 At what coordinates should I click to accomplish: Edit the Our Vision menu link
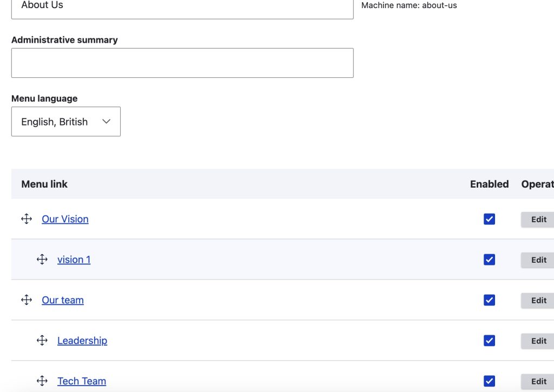click(x=538, y=220)
